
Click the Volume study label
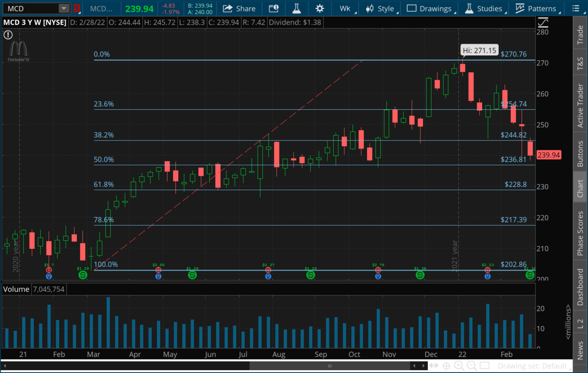(16, 289)
